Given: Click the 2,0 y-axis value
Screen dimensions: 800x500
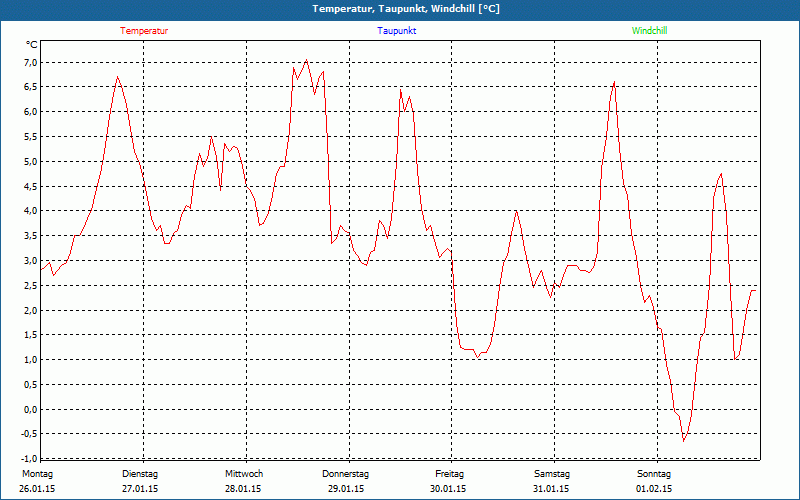Looking at the screenshot, I should 31,311.
